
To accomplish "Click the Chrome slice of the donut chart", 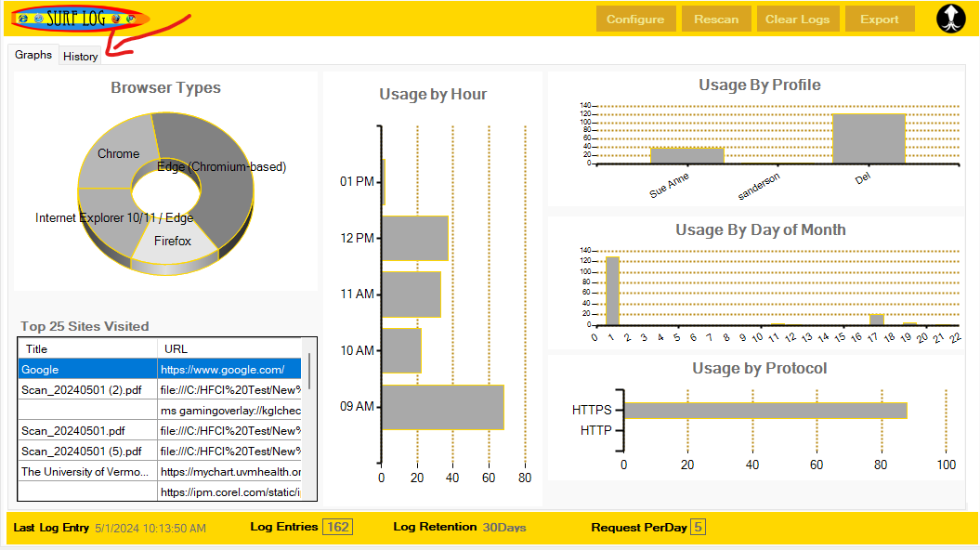I will (x=113, y=151).
